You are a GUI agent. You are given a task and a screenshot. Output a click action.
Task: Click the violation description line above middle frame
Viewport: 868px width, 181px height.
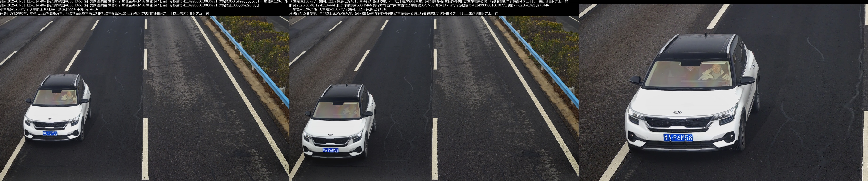click(x=393, y=13)
